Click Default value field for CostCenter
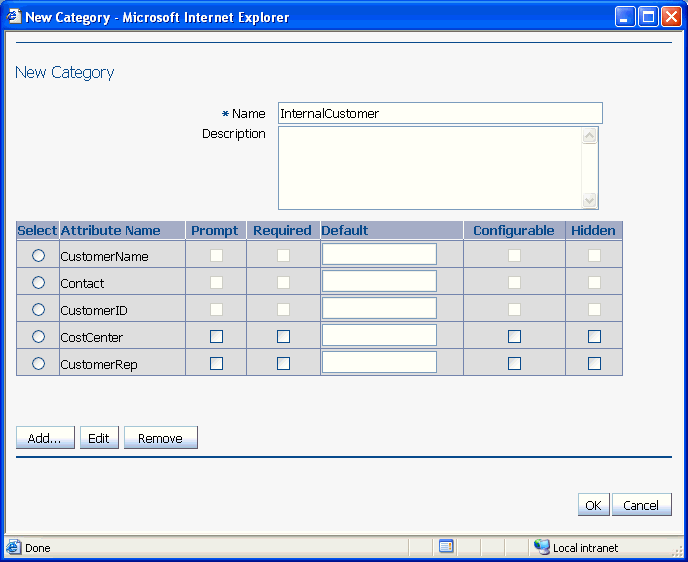688x562 pixels. click(x=379, y=335)
